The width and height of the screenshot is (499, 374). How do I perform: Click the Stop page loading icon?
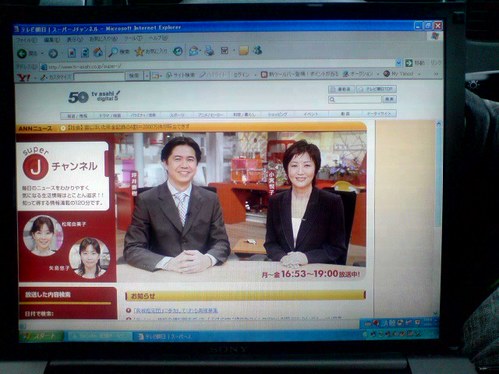pyautogui.click(x=72, y=53)
